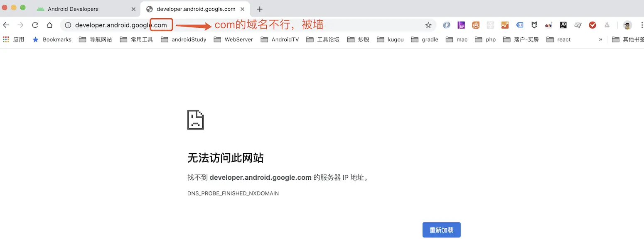Open the orange analytics chart extension
The width and height of the screenshot is (644, 249).
click(505, 25)
